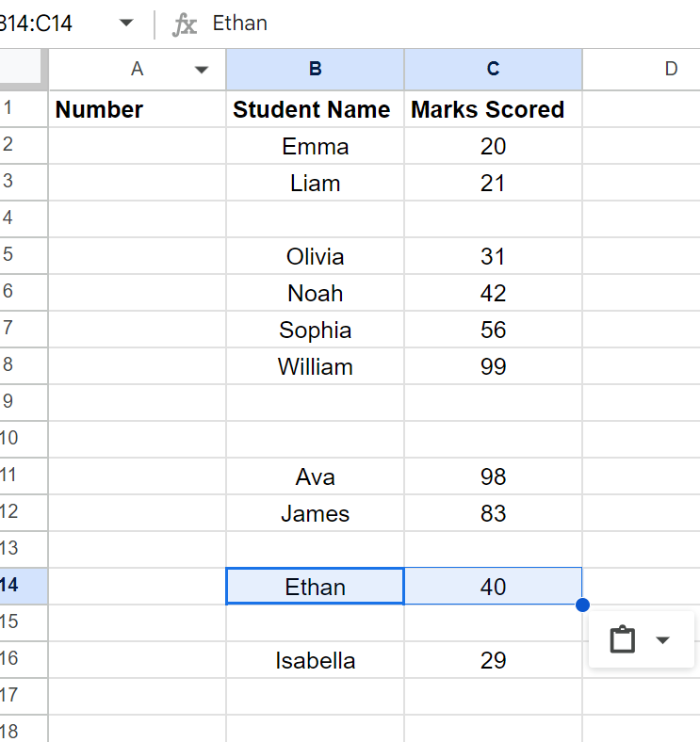Viewport: 700px width, 742px height.
Task: Click the select-all corner box
Action: click(x=23, y=69)
